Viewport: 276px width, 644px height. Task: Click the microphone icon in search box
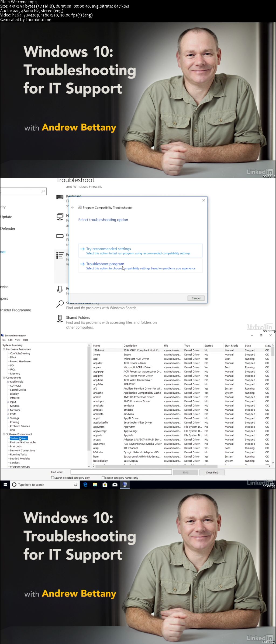75,485
